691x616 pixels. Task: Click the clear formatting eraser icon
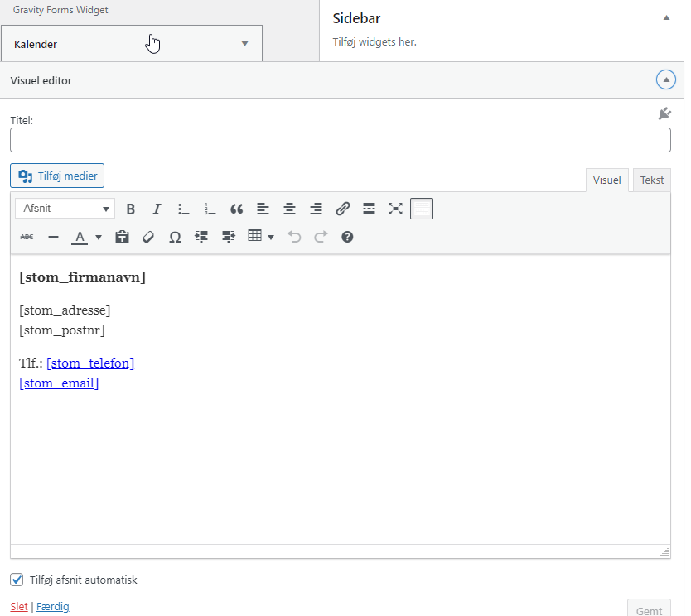click(x=148, y=237)
